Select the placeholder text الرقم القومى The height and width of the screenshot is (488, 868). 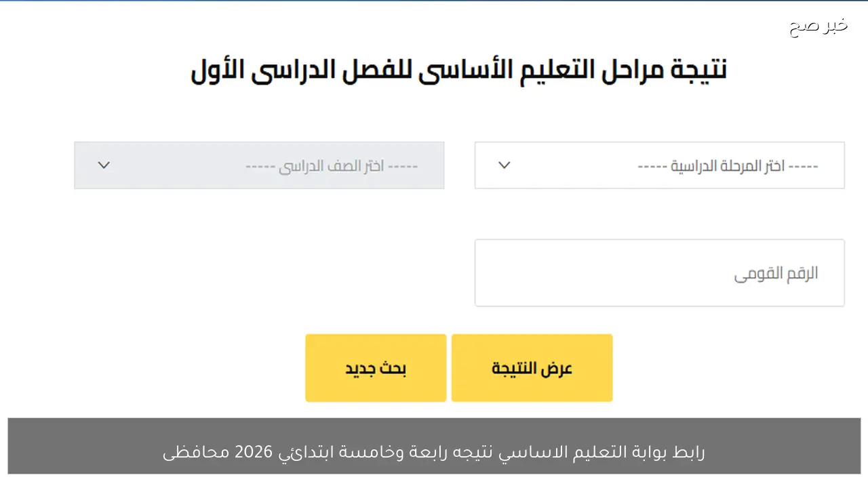coord(775,272)
